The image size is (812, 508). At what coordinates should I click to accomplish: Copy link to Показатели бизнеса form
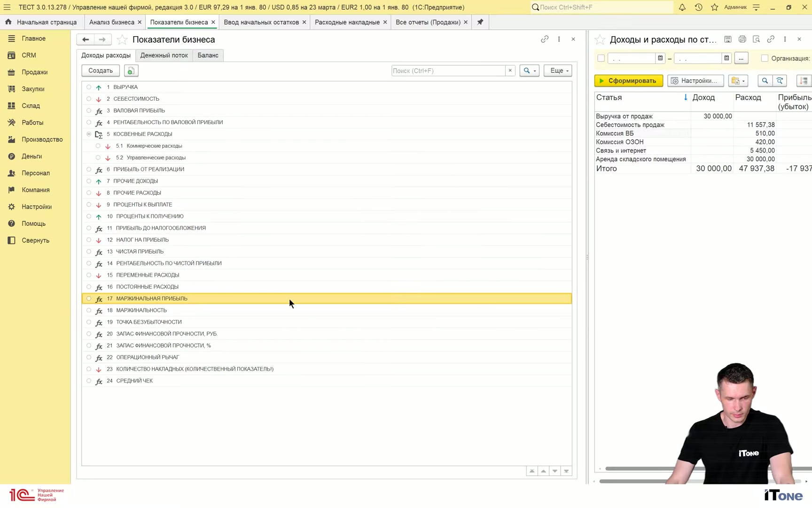545,39
